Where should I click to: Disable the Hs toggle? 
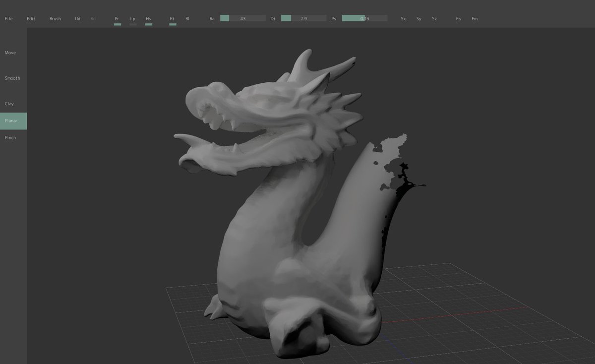pos(148,18)
